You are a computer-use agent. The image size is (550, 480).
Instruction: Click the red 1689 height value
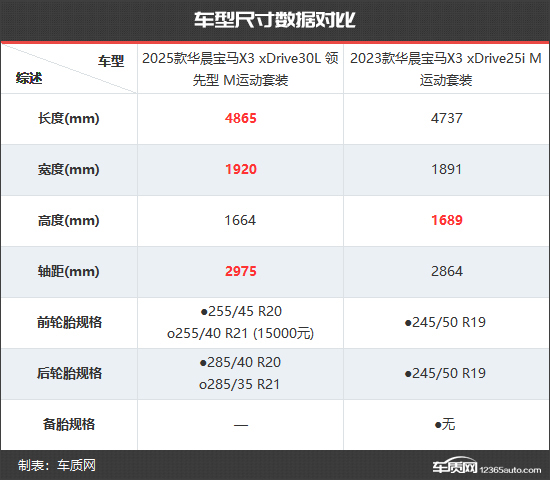point(447,220)
